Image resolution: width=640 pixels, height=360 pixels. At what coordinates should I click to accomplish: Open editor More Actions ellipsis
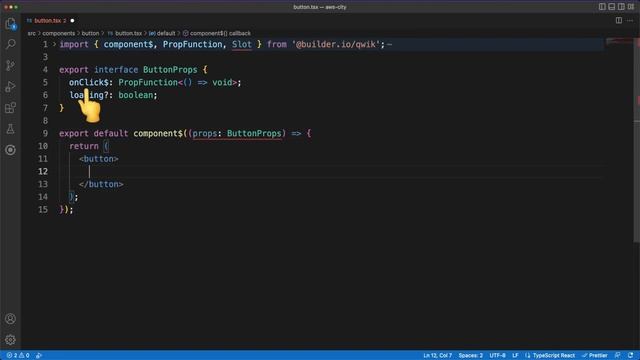630,20
